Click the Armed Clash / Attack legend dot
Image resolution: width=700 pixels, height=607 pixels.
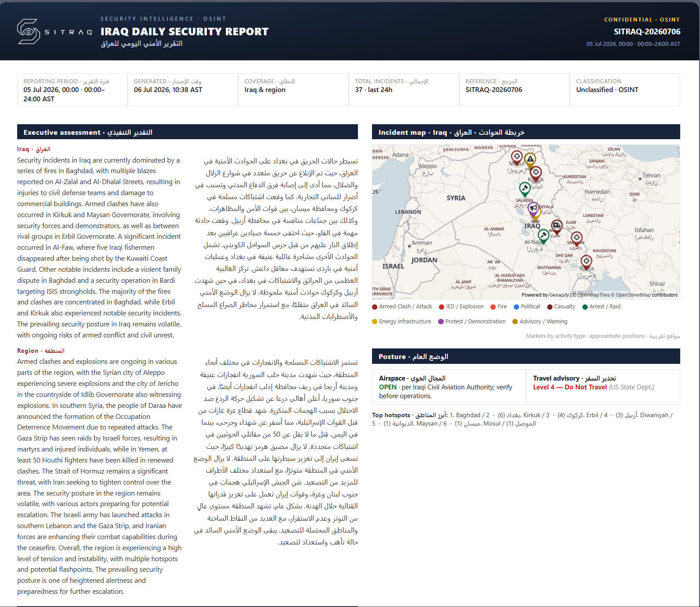click(375, 307)
